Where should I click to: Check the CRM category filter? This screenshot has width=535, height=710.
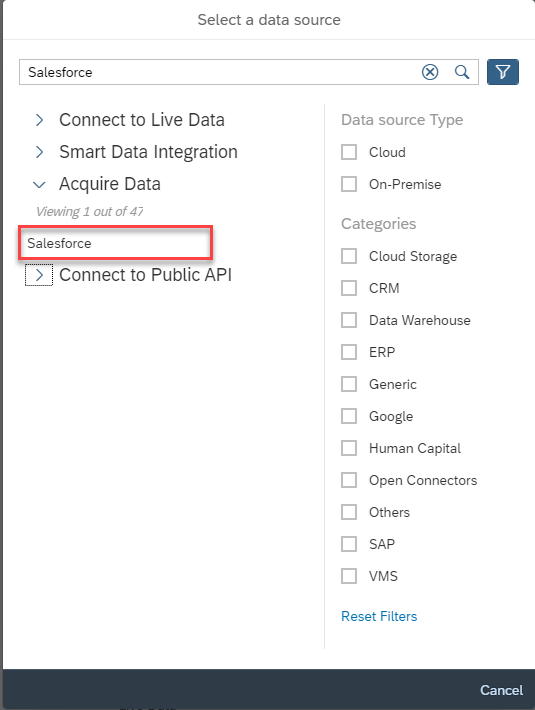(349, 288)
